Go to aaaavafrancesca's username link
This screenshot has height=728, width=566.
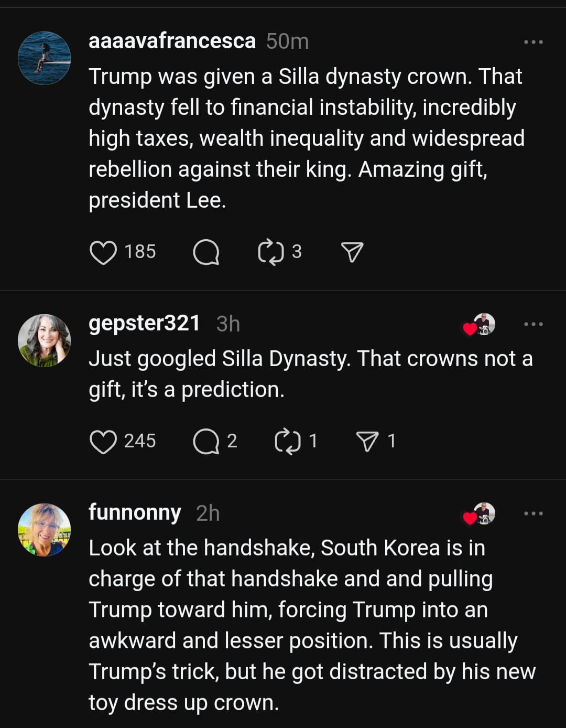click(172, 41)
